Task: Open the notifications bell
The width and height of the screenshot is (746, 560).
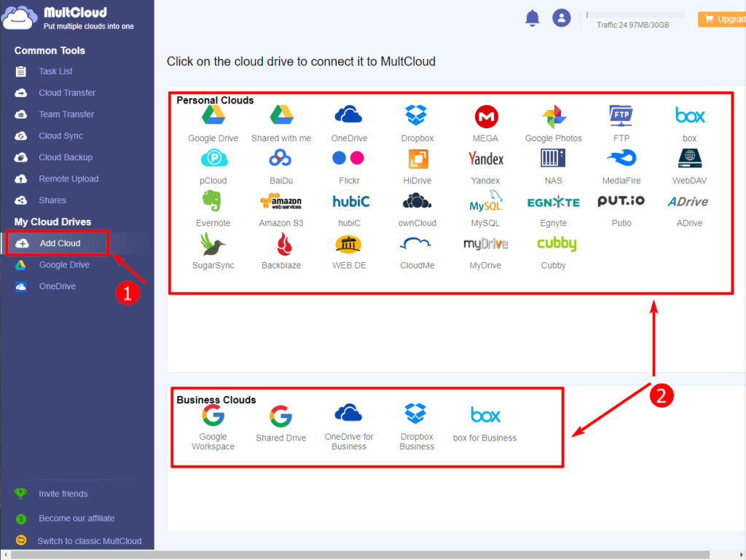Action: click(x=533, y=19)
